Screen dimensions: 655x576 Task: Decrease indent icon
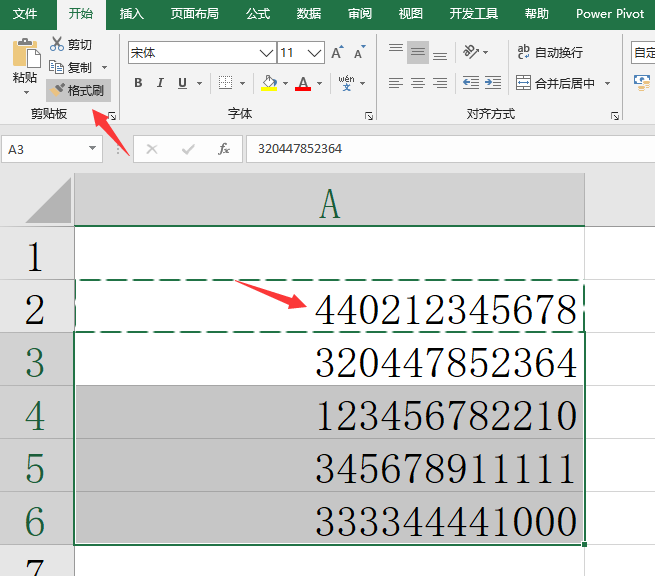pyautogui.click(x=471, y=83)
